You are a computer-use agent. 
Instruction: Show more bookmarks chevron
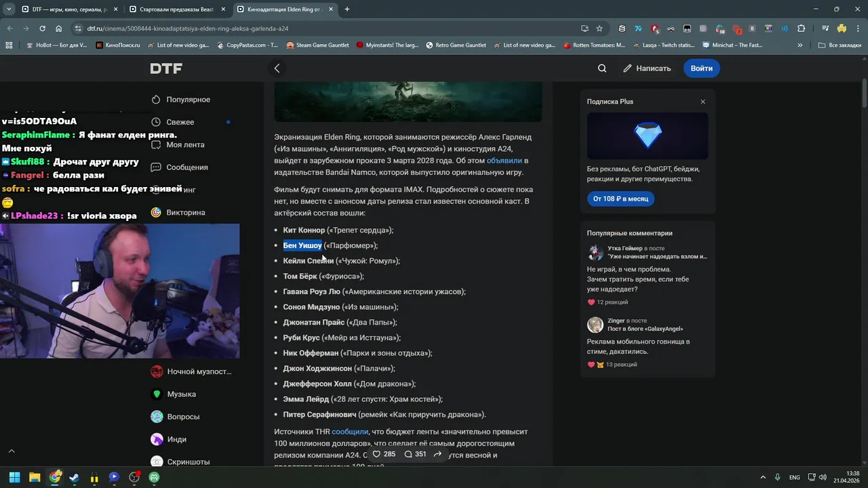pyautogui.click(x=800, y=45)
